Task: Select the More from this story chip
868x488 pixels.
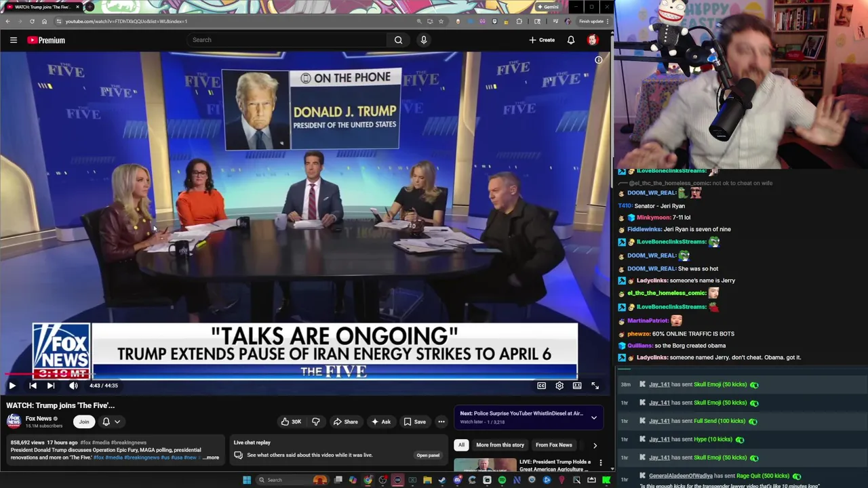Action: (x=500, y=445)
